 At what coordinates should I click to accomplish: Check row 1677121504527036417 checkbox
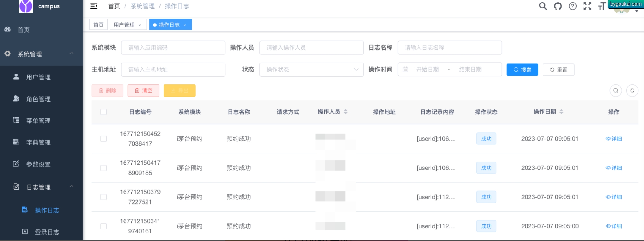tap(103, 139)
